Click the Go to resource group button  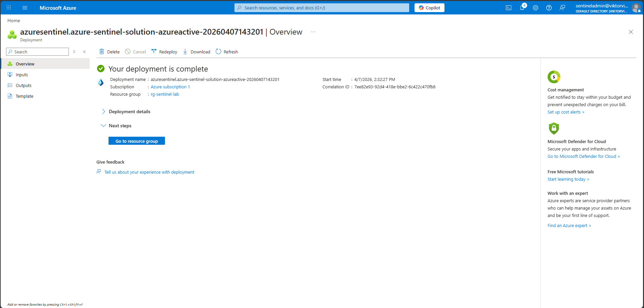(137, 141)
